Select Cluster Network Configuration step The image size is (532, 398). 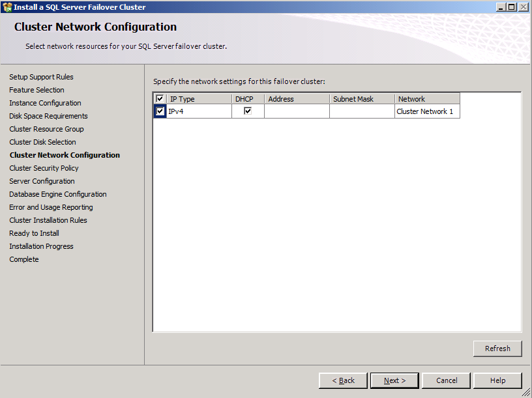tap(65, 155)
